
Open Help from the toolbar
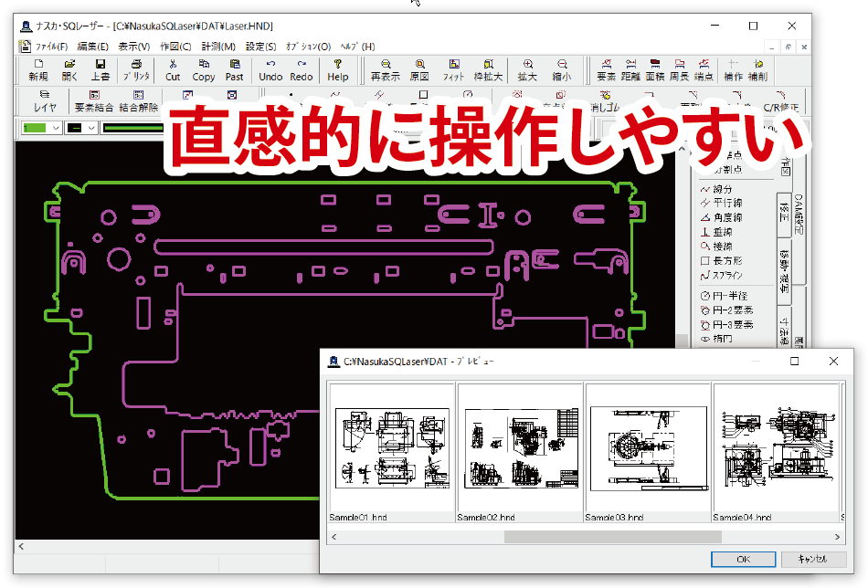coord(338,70)
